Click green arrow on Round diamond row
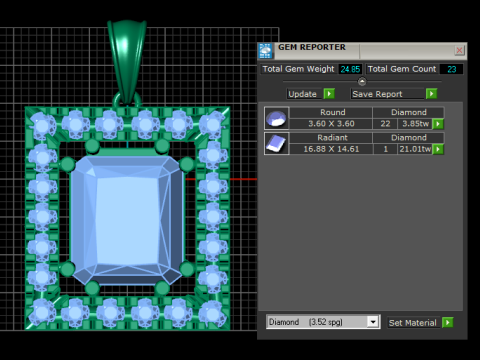 pos(438,124)
